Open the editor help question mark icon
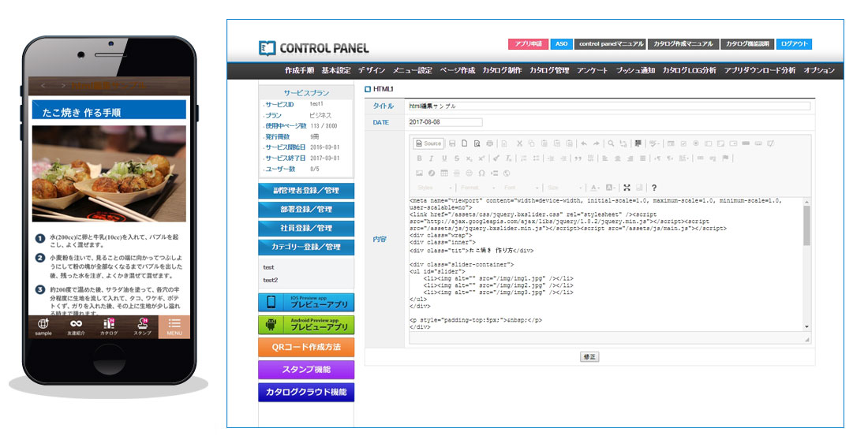 click(653, 188)
